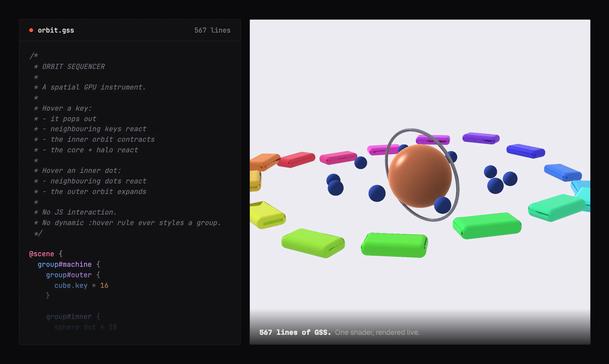Click the 'Hover a key:' comment line
The width and height of the screenshot is (609, 364).
[67, 108]
